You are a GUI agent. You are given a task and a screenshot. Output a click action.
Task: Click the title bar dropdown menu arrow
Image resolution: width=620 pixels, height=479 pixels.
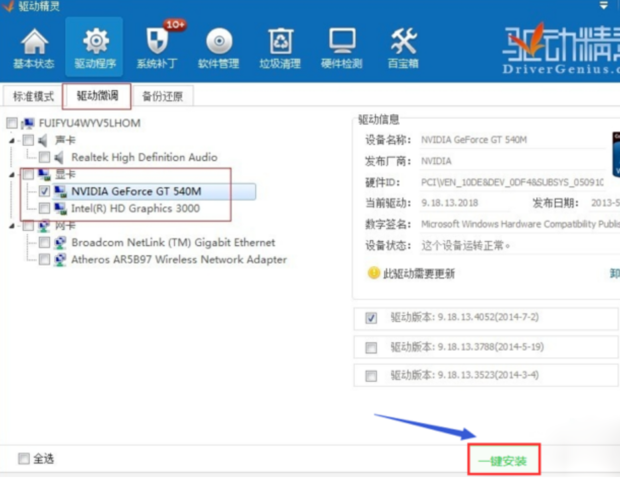click(x=603, y=5)
